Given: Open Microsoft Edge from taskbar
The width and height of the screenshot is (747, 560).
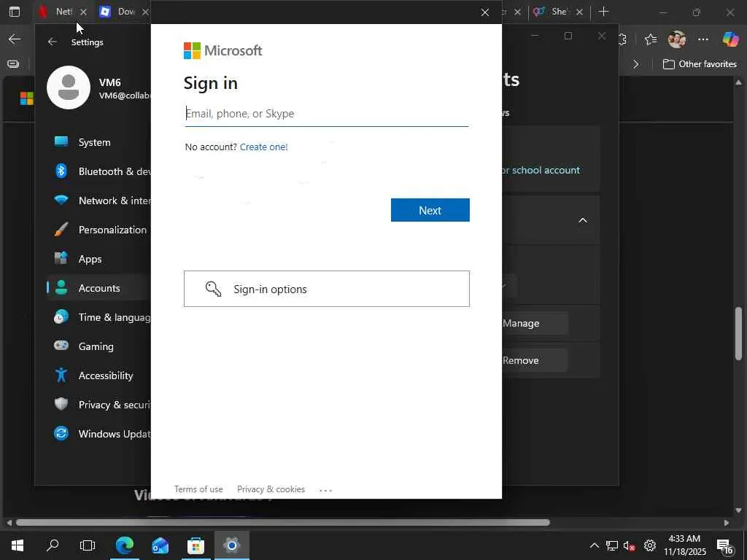Looking at the screenshot, I should [x=124, y=545].
